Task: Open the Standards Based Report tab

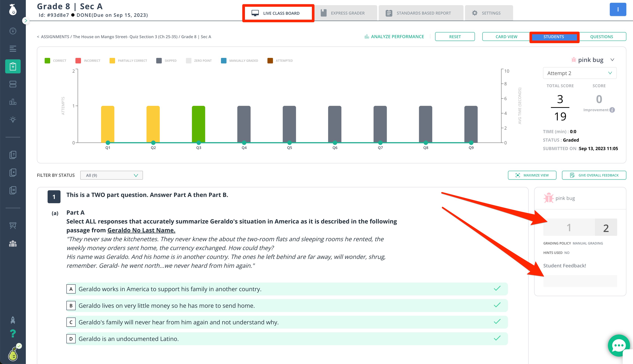Action: (x=421, y=13)
